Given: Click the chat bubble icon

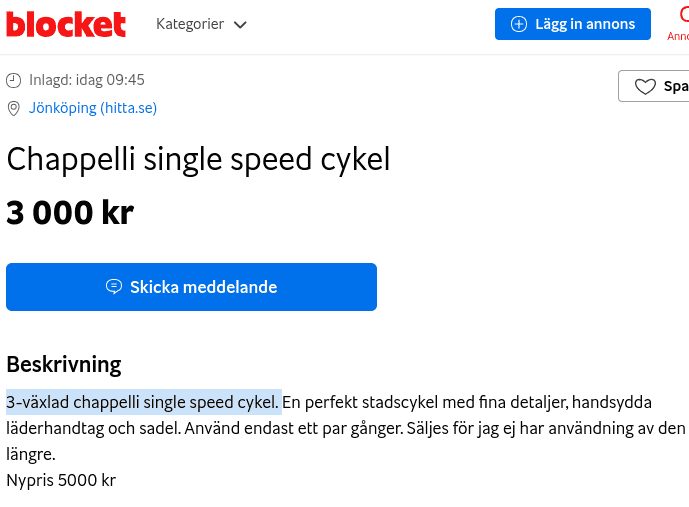Looking at the screenshot, I should coord(114,287).
